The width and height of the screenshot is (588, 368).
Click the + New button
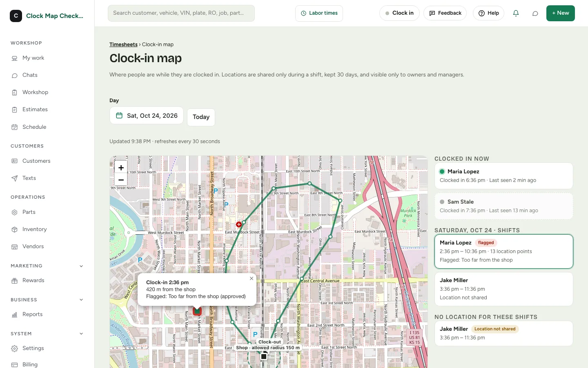[561, 13]
